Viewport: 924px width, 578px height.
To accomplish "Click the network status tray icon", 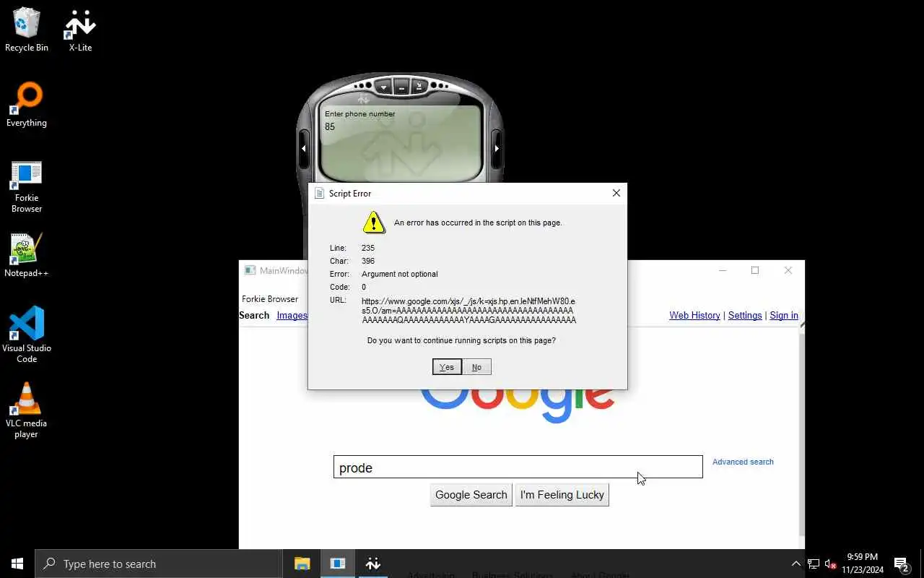I will [813, 564].
